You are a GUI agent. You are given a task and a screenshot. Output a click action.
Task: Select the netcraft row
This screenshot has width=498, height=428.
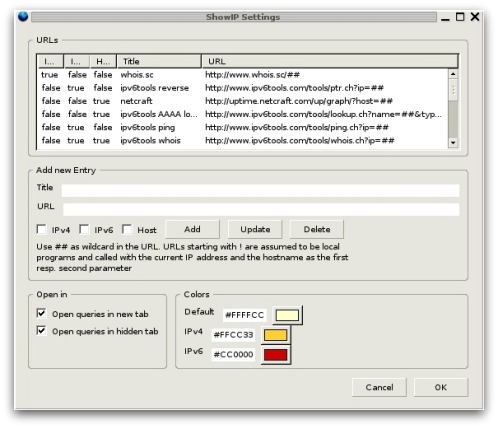point(243,101)
